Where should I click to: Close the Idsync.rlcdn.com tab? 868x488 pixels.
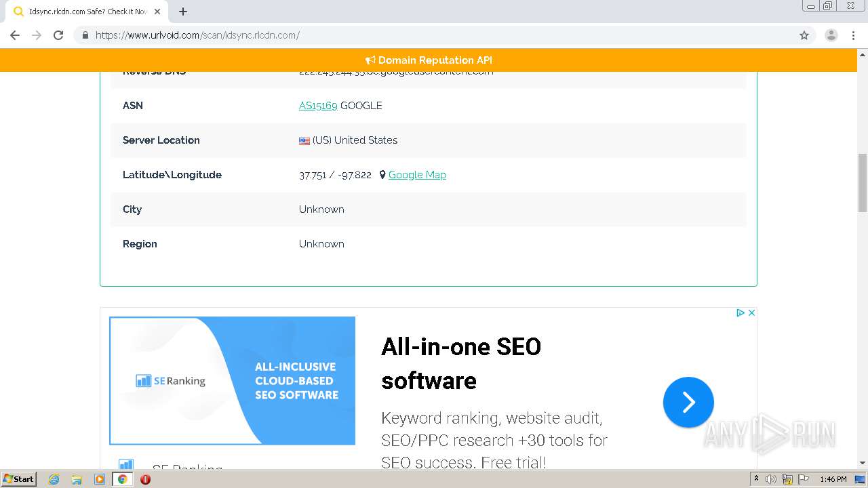coord(157,12)
